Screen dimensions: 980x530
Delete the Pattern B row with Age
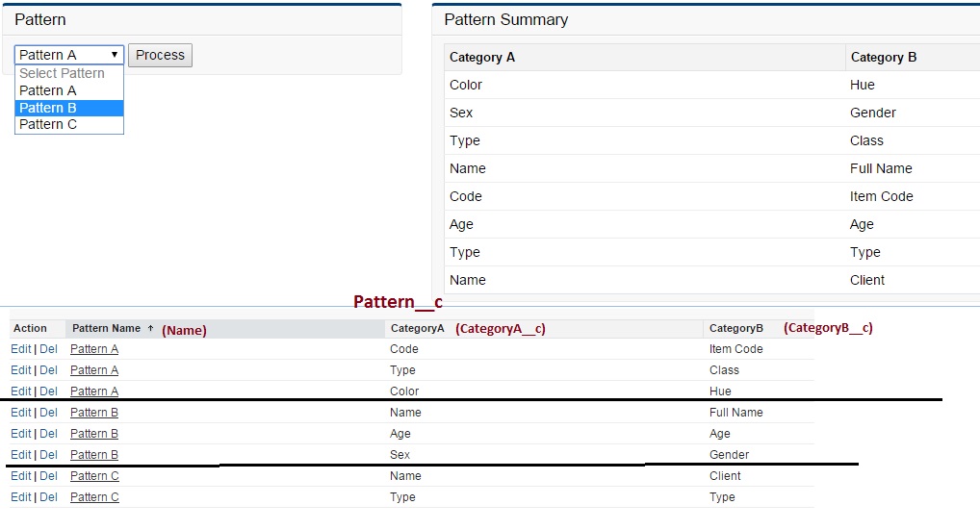[48, 434]
